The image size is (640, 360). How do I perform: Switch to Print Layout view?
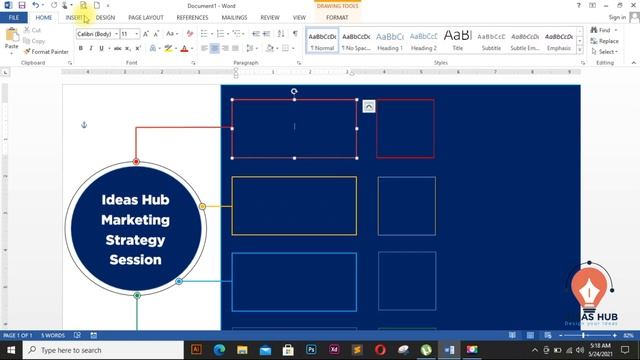point(530,336)
